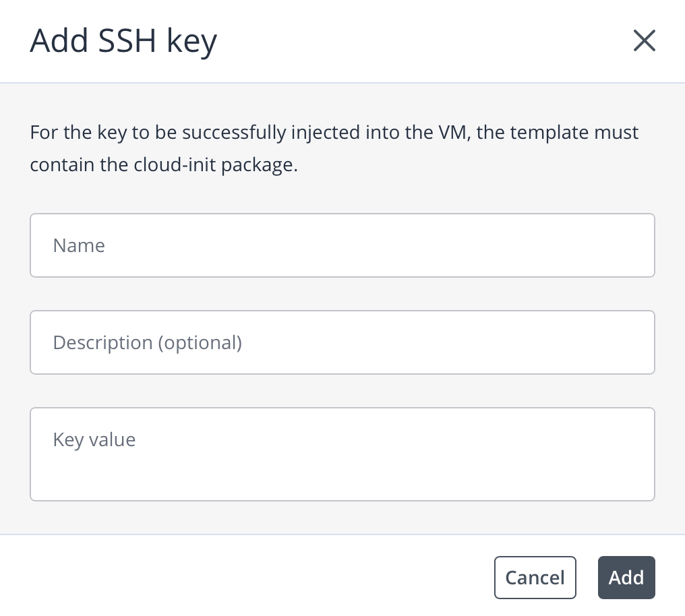Select the "Add SSH key" dialog title
Screen dimensions: 685x616
click(123, 41)
